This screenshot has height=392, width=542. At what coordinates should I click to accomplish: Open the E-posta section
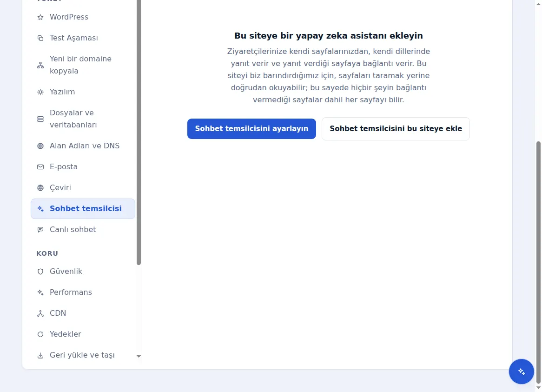83,167
